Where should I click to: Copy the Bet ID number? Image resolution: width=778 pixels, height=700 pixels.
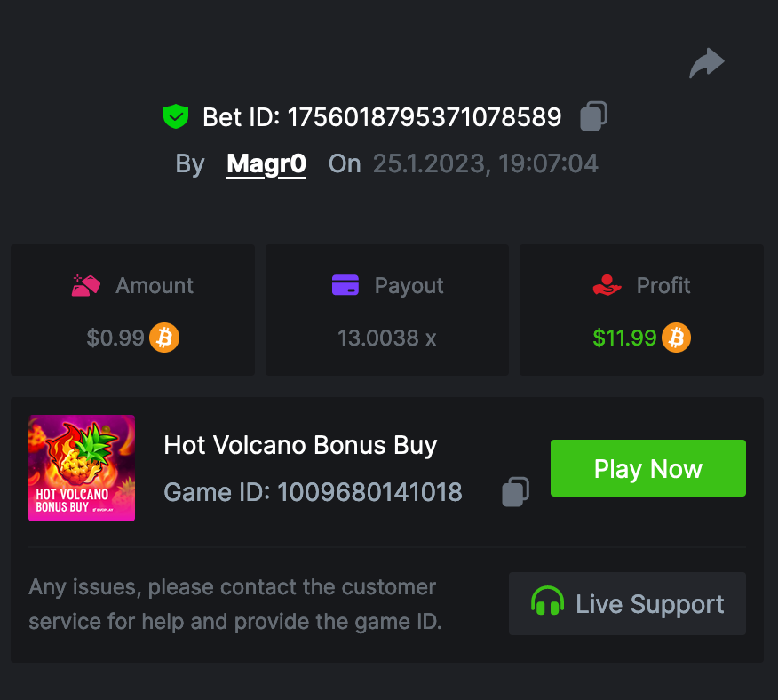(593, 116)
